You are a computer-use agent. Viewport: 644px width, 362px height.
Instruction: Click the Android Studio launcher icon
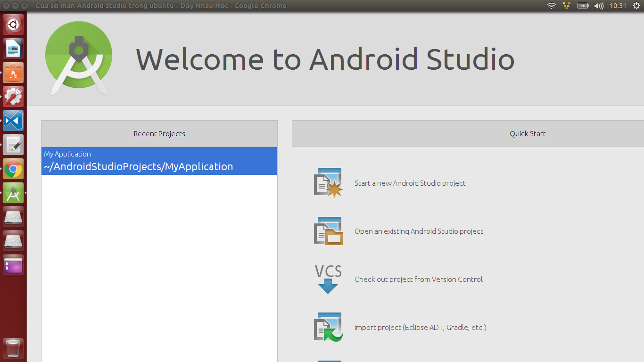[x=13, y=193]
